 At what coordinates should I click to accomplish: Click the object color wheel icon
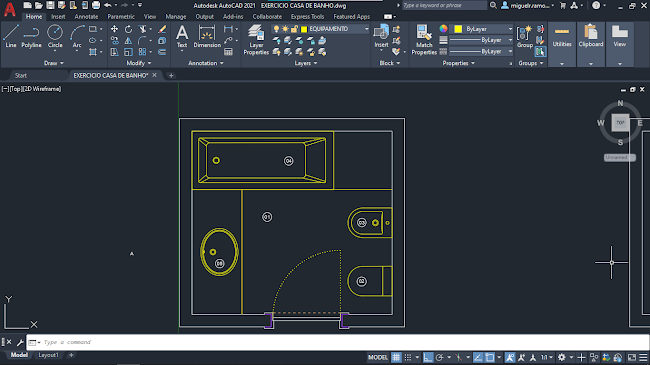(x=443, y=29)
